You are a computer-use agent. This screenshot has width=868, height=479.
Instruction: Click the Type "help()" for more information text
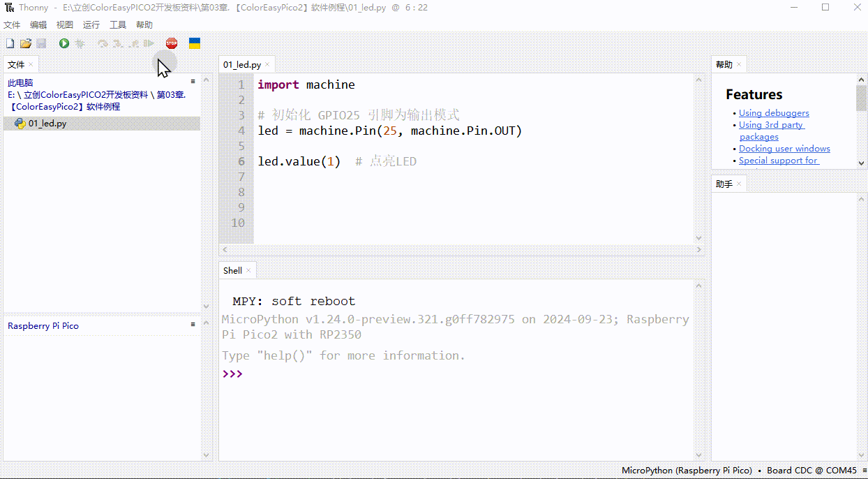click(343, 355)
